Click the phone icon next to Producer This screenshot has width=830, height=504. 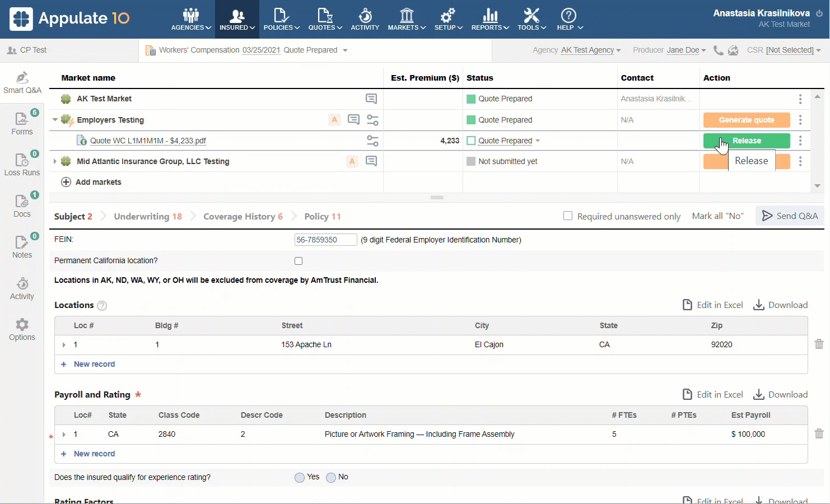pos(719,50)
